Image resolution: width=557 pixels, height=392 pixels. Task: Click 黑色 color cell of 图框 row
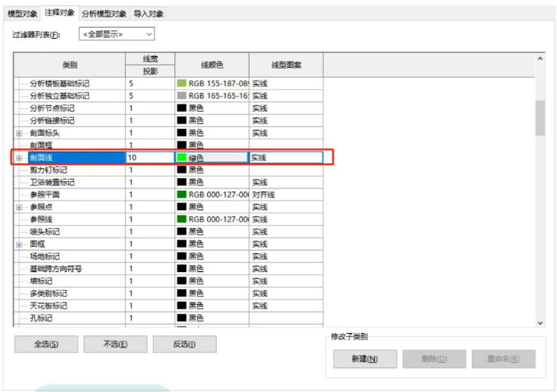click(x=212, y=244)
